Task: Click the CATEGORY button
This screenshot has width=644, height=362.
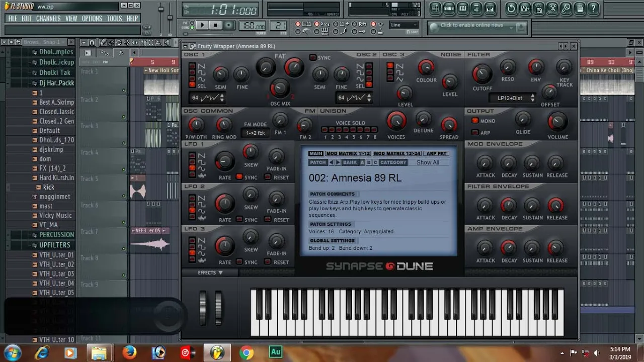Action: (393, 162)
